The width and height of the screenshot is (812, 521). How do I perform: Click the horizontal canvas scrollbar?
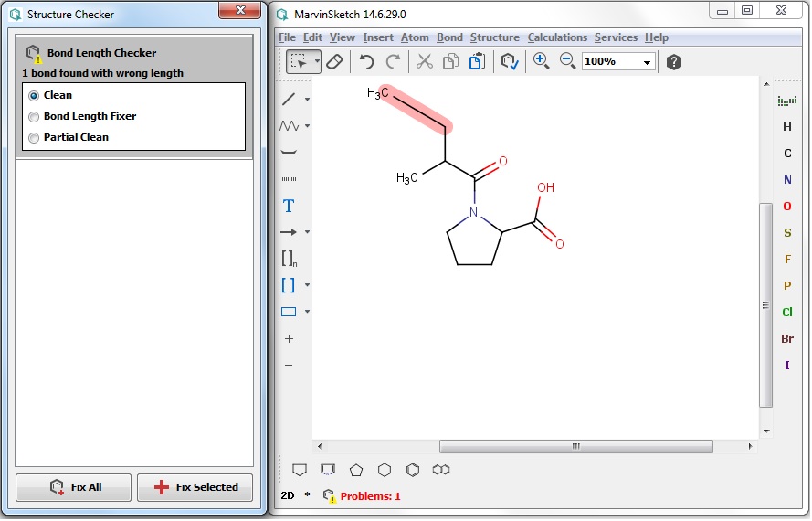[x=575, y=447]
